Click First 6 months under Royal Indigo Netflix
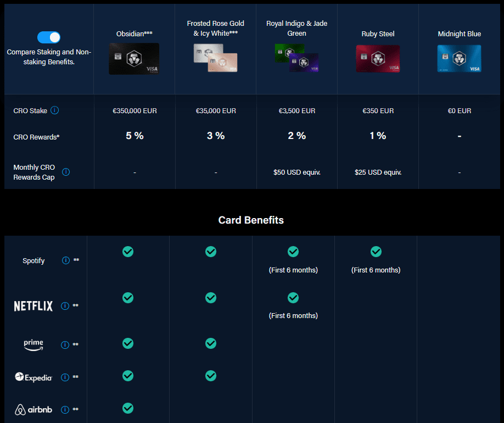This screenshot has height=423, width=504. coord(293,316)
